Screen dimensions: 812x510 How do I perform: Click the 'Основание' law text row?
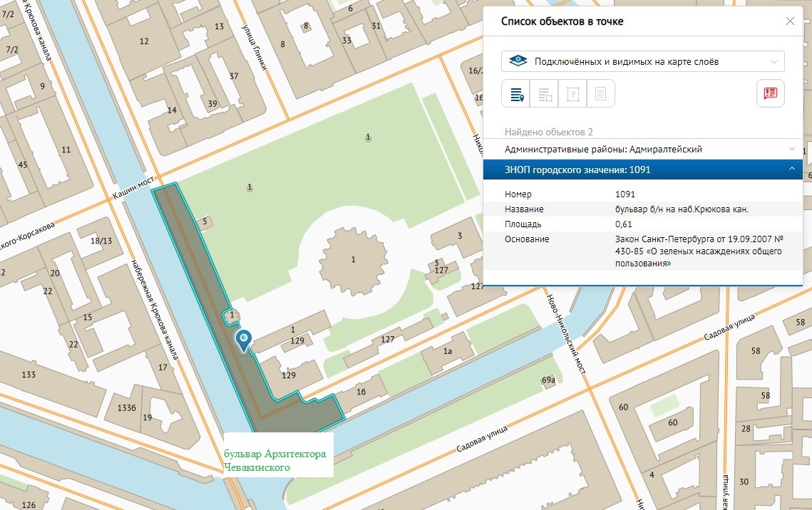pyautogui.click(x=642, y=251)
